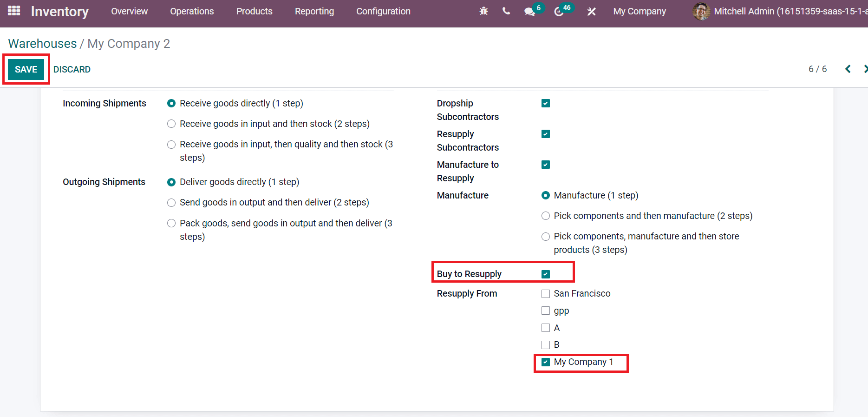This screenshot has height=417, width=868.
Task: Go to previous record arrow
Action: click(x=848, y=69)
